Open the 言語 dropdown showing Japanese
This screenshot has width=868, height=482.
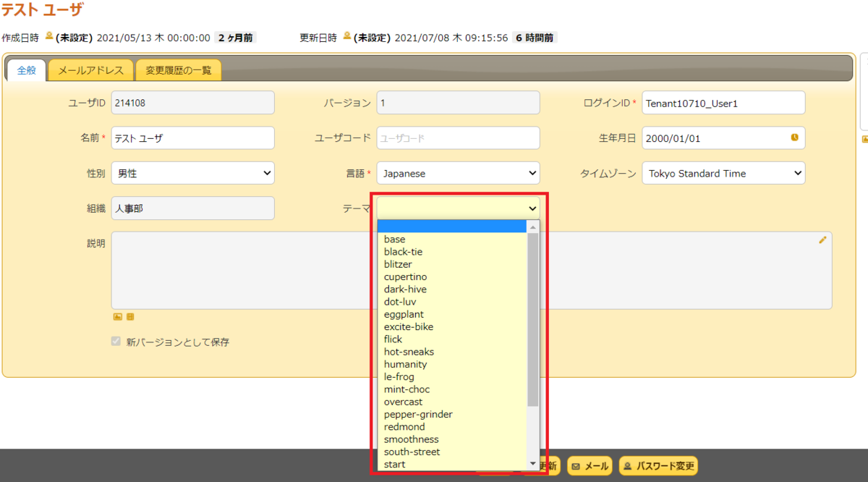[459, 173]
